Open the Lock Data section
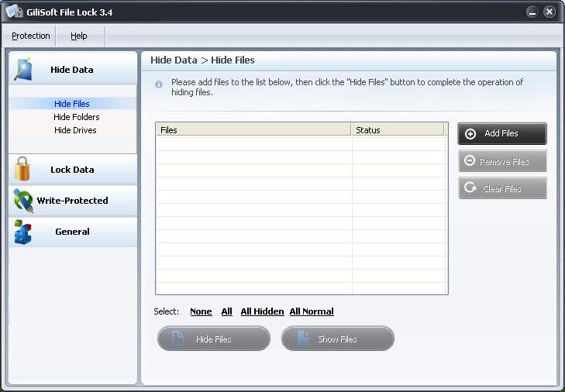The height and width of the screenshot is (392, 565). pos(73,170)
